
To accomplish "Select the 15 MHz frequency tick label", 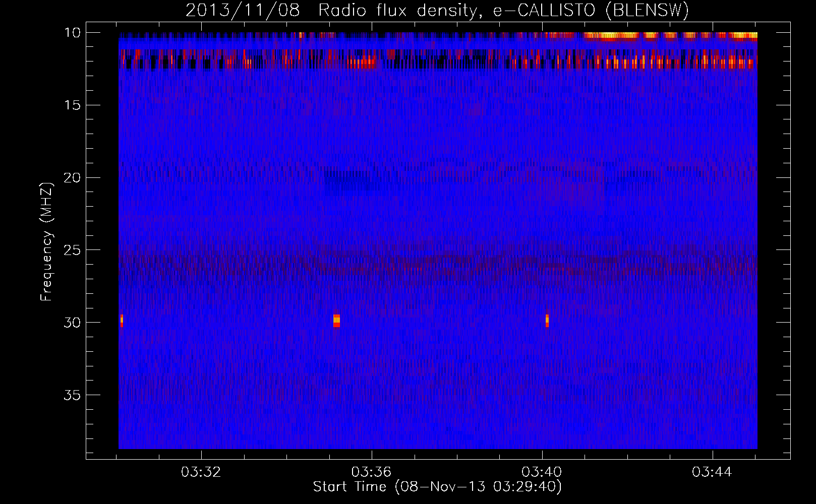I will tap(72, 105).
